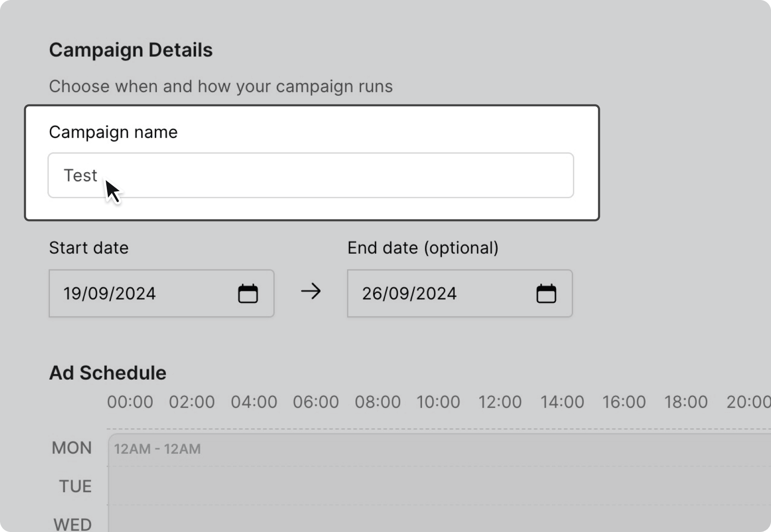The width and height of the screenshot is (771, 532).
Task: Click the Ad Schedule heading
Action: tap(108, 373)
